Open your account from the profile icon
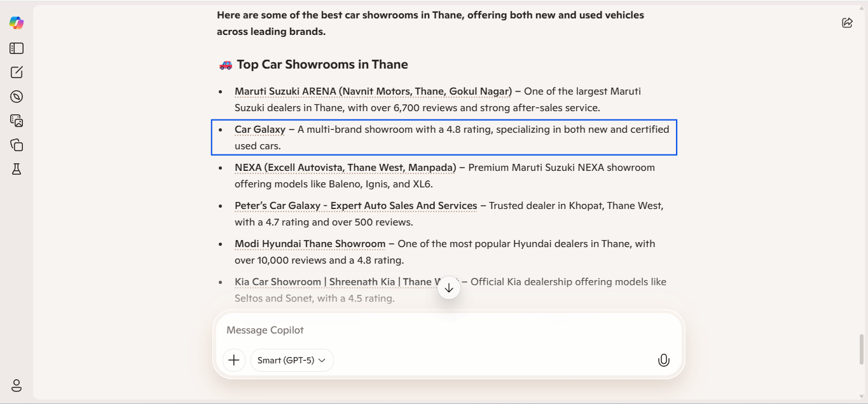 pos(16,386)
